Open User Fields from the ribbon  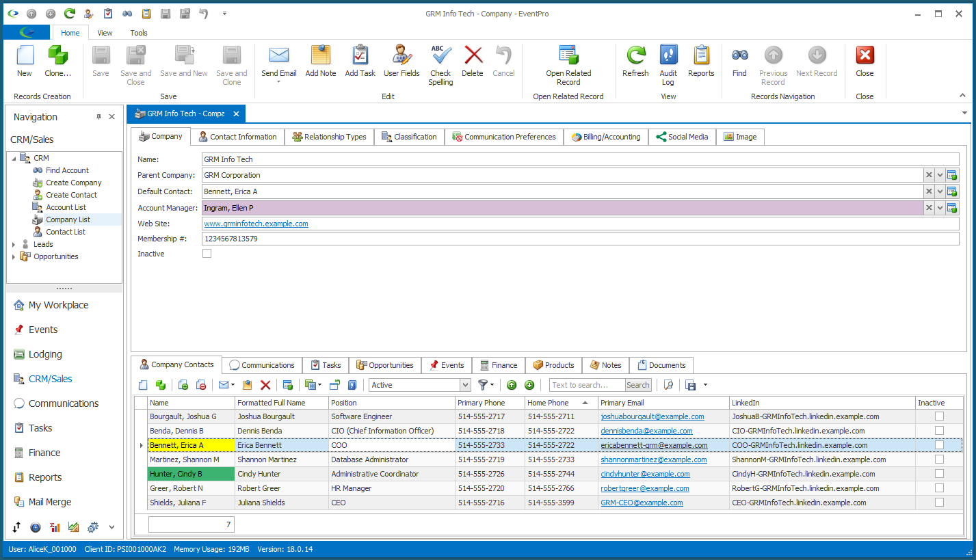tap(401, 61)
